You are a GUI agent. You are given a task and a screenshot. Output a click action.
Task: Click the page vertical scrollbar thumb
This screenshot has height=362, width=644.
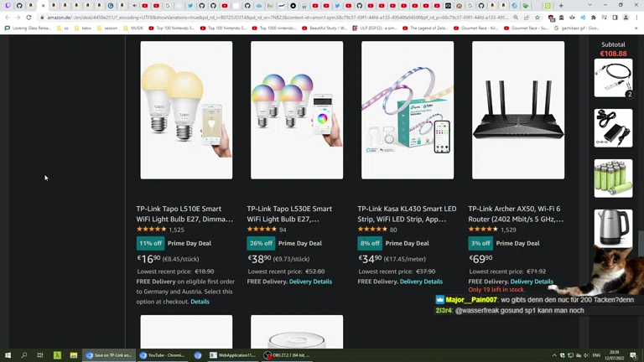tap(641, 244)
